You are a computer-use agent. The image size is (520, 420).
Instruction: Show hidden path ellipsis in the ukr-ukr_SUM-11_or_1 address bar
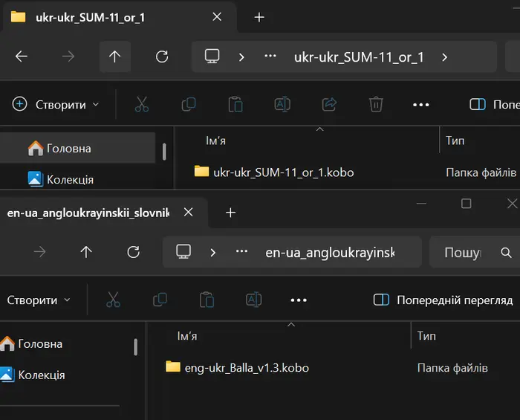pos(270,56)
